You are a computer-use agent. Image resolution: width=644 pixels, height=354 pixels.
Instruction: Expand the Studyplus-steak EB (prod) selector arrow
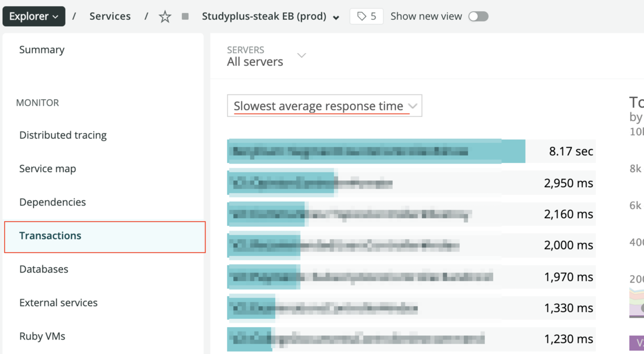pyautogui.click(x=336, y=17)
